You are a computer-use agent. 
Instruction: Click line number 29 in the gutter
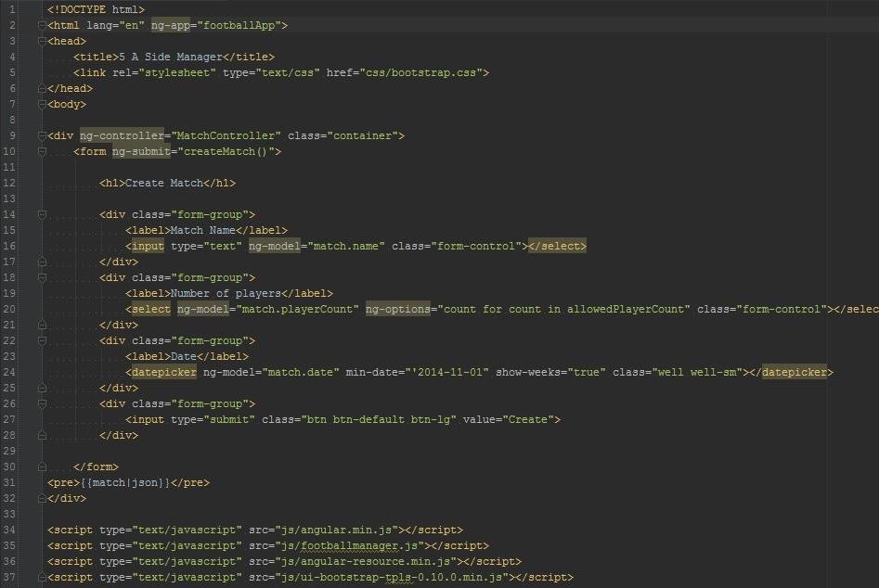pyautogui.click(x=9, y=451)
